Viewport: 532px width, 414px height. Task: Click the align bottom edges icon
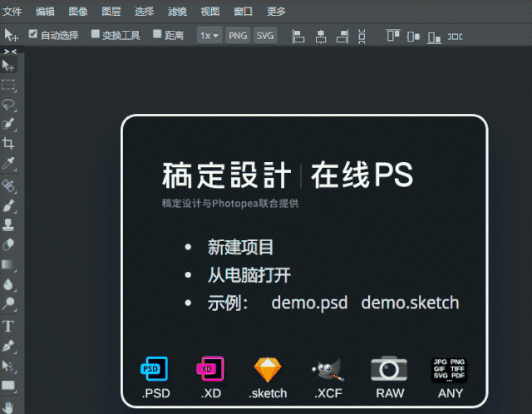click(434, 37)
